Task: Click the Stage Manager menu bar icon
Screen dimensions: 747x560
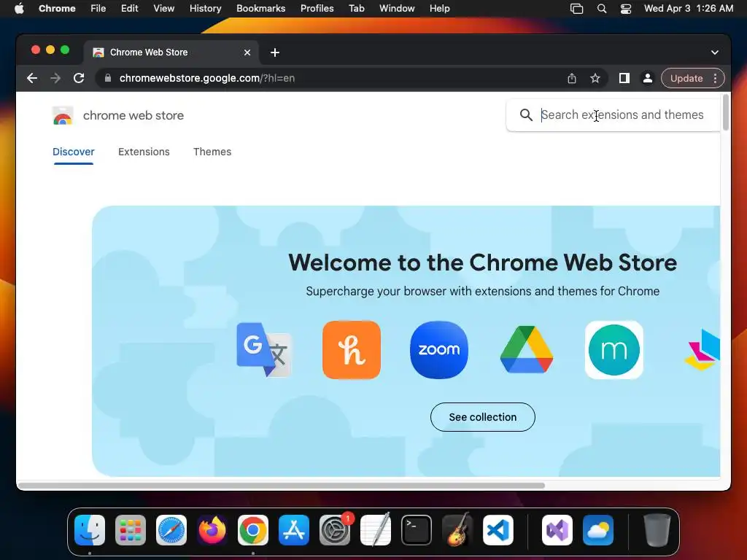Action: tap(576, 9)
